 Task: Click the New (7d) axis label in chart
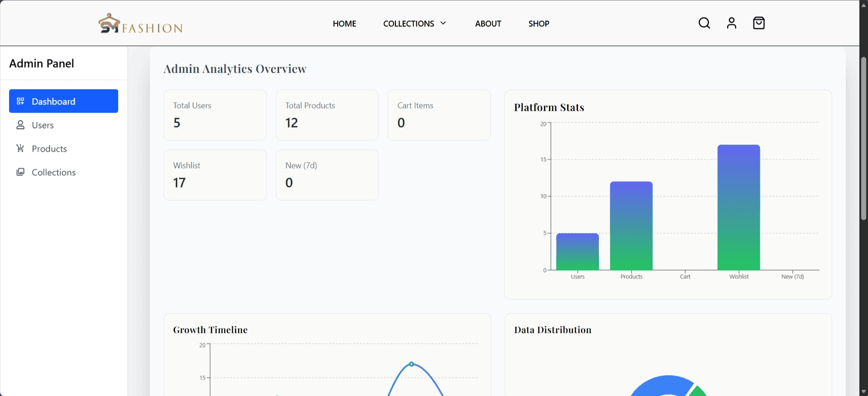793,277
